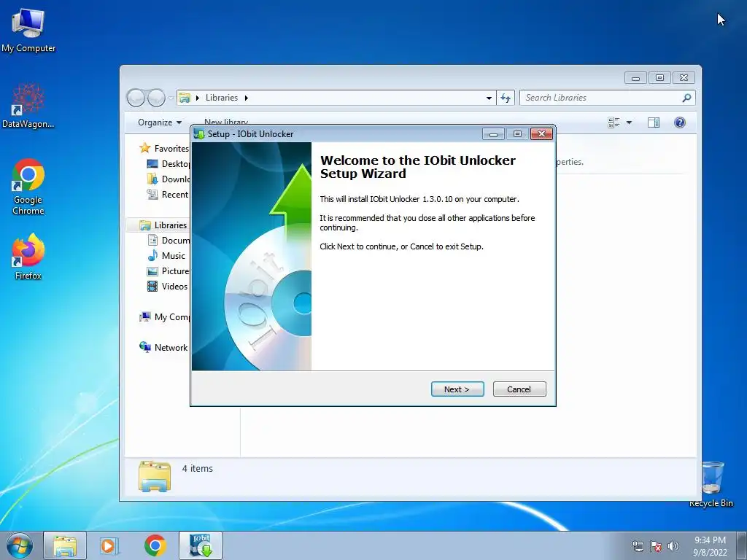Click the Change your view icon
Image resolution: width=747 pixels, height=560 pixels.
(614, 122)
